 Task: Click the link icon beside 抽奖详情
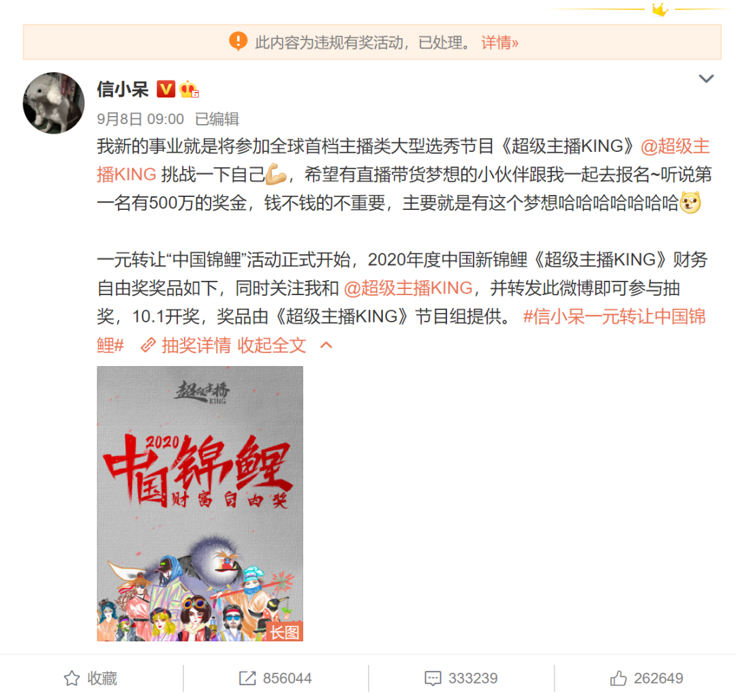[149, 345]
